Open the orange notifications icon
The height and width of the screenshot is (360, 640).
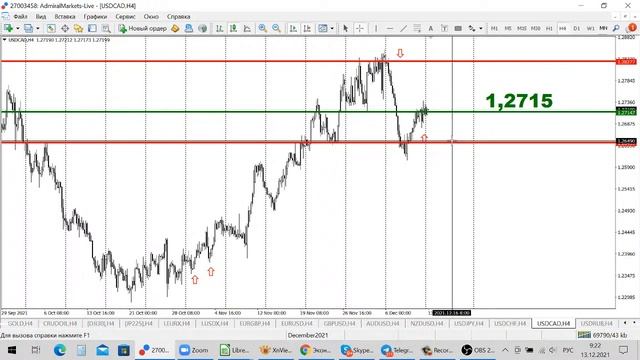[x=632, y=27]
